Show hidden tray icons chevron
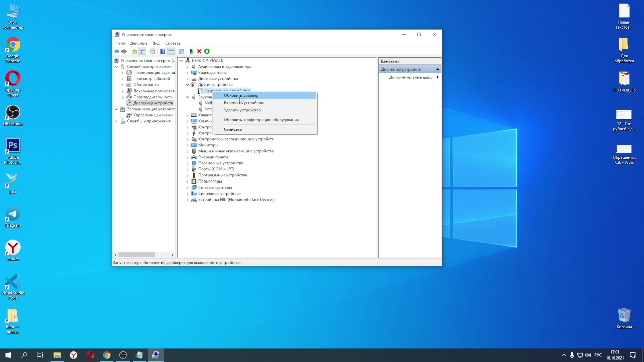 [563, 355]
